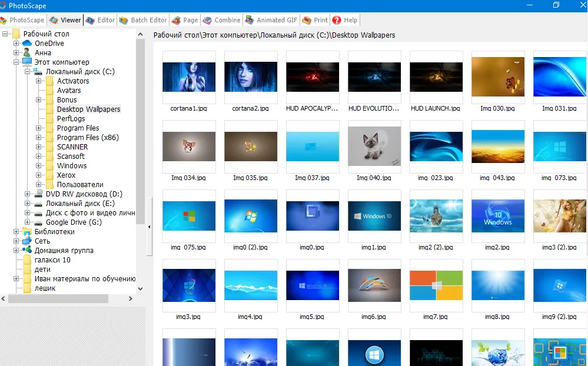The image size is (588, 366).
Task: Click the DVD RW дисковод (D:) disc icon
Action: click(38, 194)
